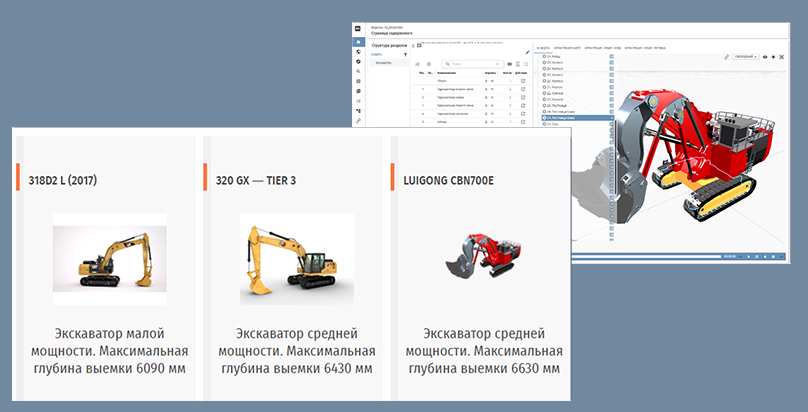The height and width of the screenshot is (412, 808).
Task: Open the LUIGONG CBN700E card title
Action: pos(448,180)
